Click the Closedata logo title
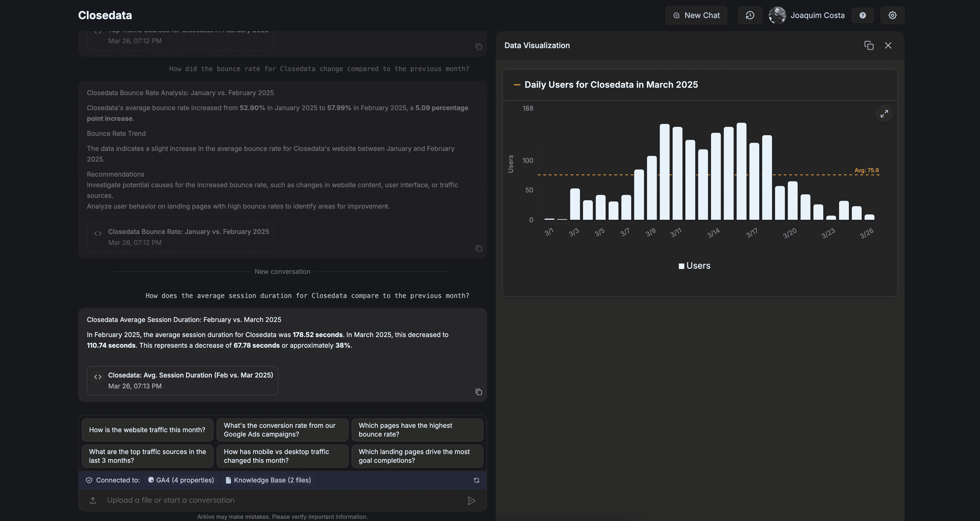 (x=105, y=15)
